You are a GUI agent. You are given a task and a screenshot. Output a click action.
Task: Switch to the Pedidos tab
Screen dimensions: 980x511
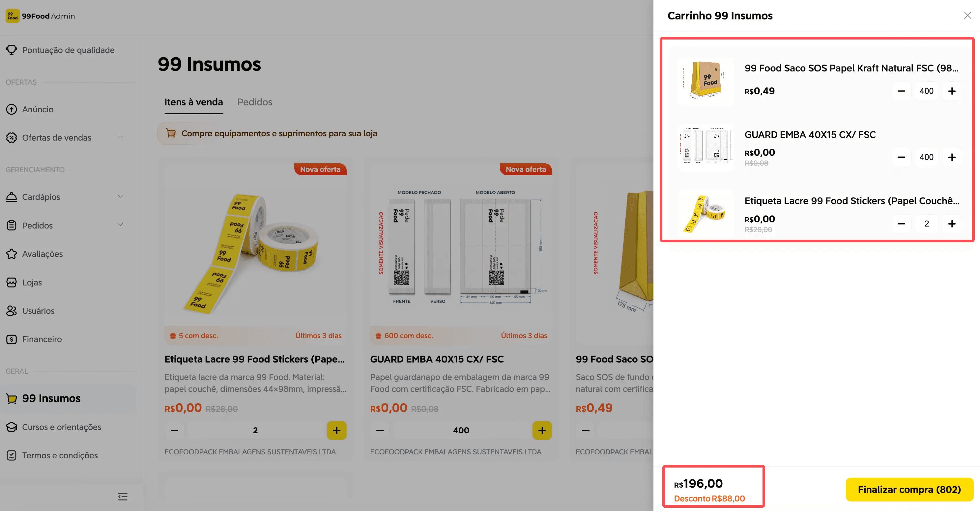coord(254,102)
